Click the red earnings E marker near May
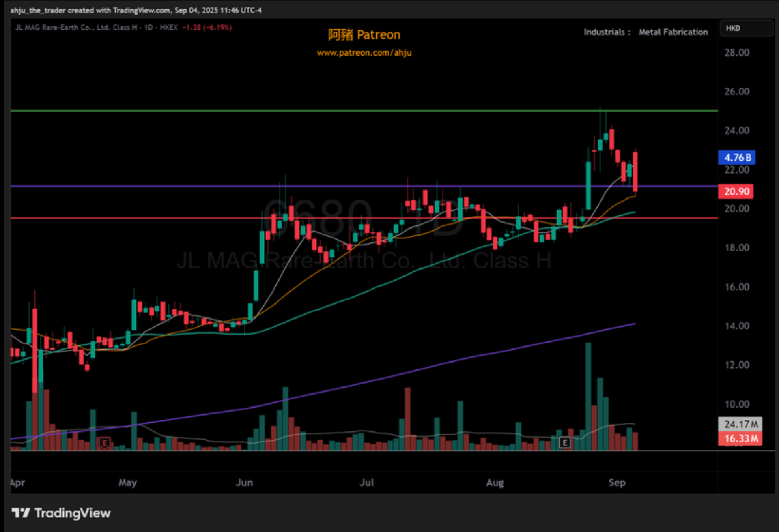This screenshot has width=779, height=532. click(104, 443)
